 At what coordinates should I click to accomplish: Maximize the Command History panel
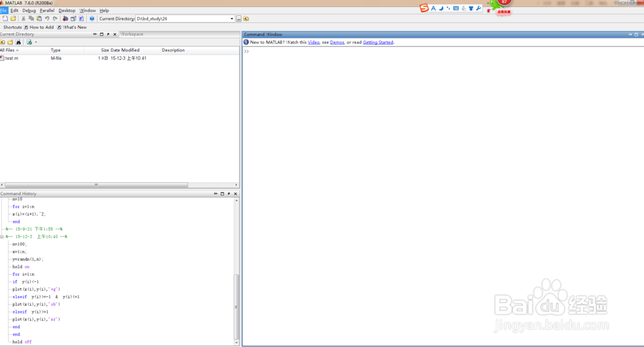point(222,193)
